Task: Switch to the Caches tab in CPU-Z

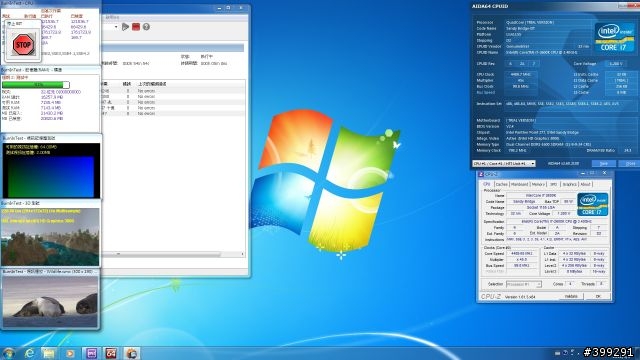Action: [501, 184]
